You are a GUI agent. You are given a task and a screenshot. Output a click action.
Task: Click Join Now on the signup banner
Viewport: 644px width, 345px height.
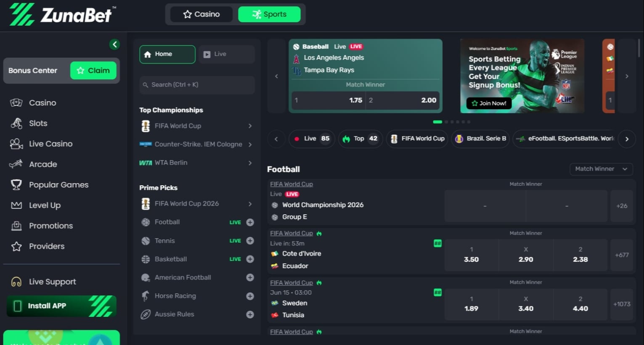click(x=489, y=103)
